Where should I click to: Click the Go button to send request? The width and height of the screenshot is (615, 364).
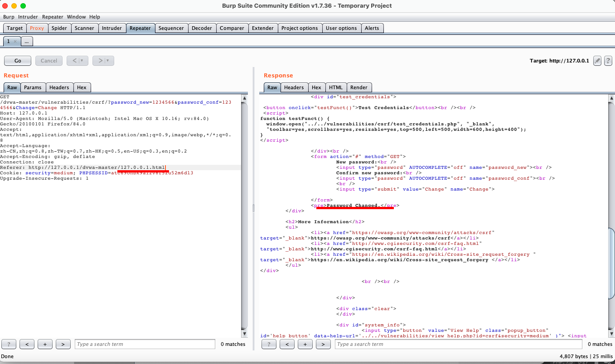[18, 61]
